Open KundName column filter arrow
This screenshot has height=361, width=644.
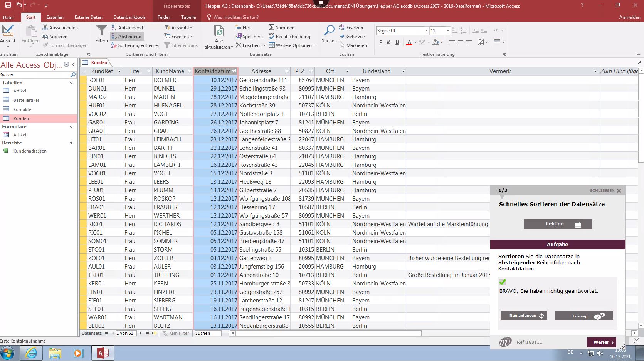190,71
